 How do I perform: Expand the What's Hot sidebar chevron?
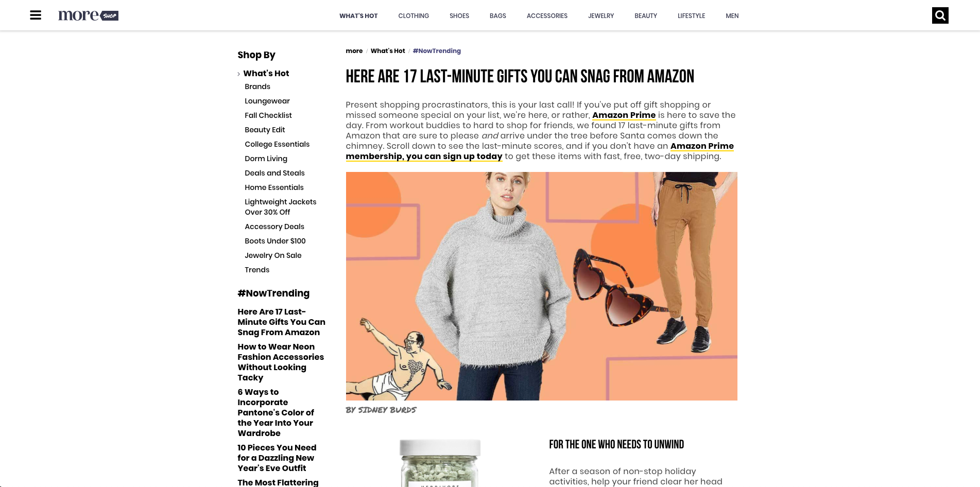point(238,74)
